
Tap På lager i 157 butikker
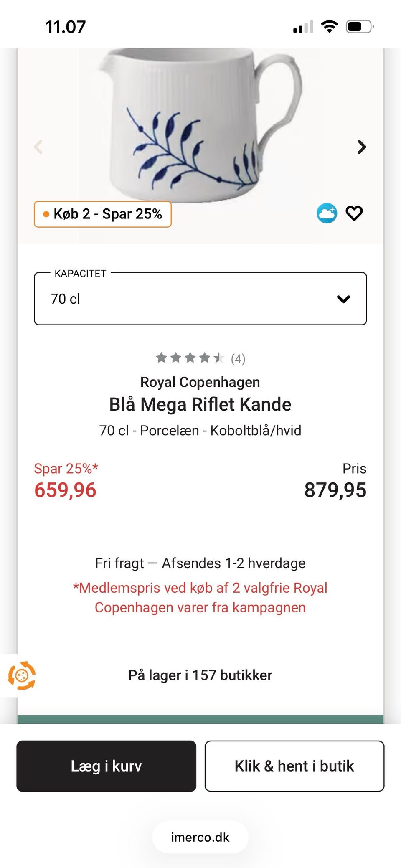(200, 675)
